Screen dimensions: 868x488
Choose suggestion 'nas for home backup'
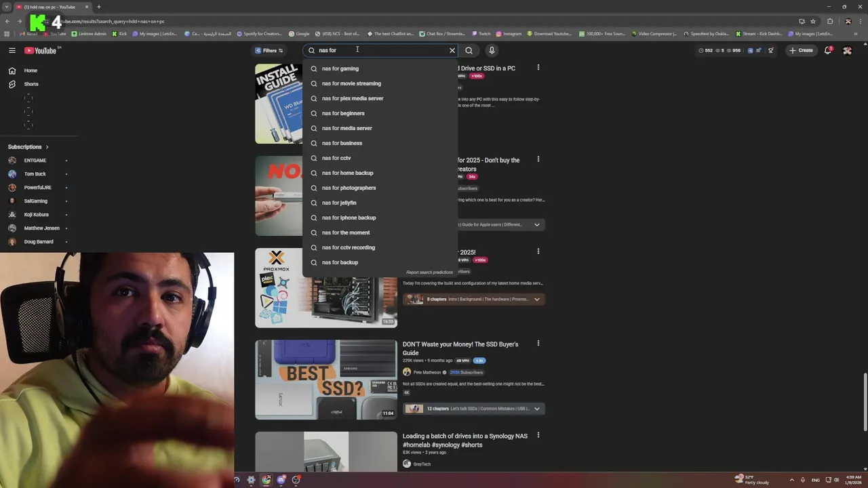pos(380,173)
